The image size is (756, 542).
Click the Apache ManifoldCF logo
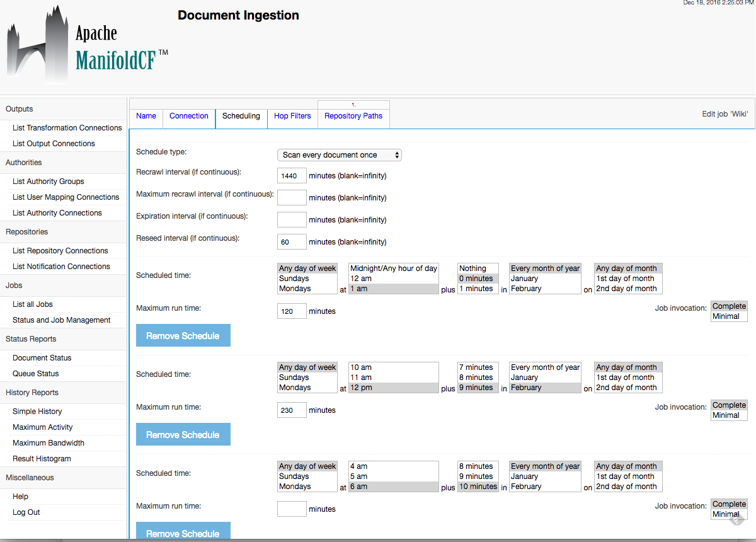coord(88,45)
